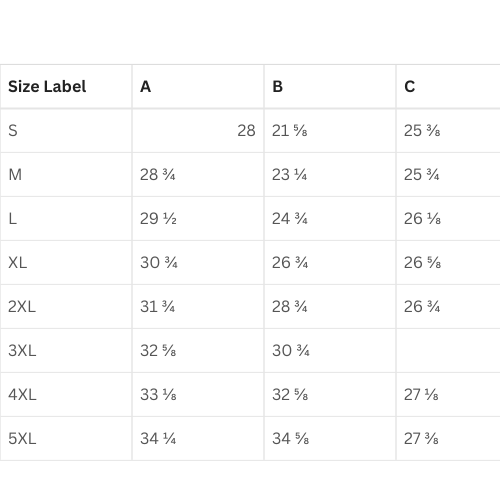Click the Size Label column header
This screenshot has width=500, height=500.
(x=47, y=87)
